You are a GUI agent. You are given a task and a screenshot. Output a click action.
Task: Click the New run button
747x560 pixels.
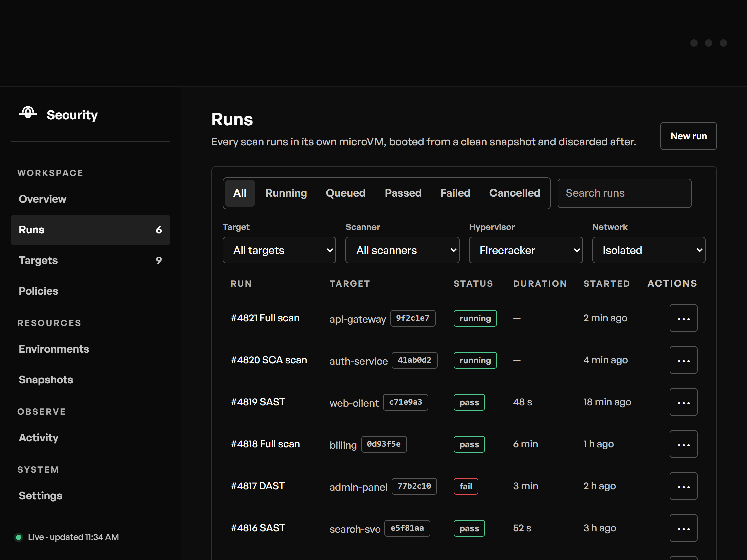pos(688,136)
